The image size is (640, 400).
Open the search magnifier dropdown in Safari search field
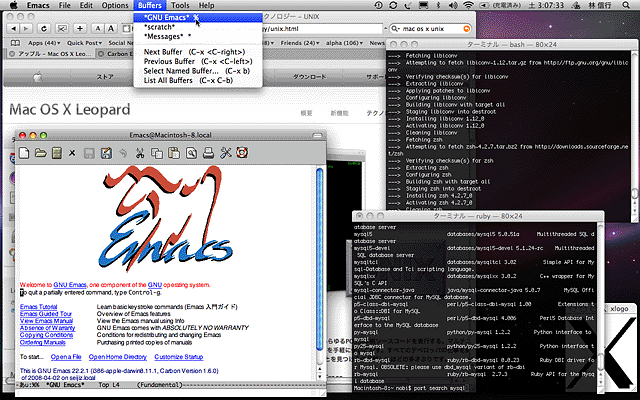coord(396,29)
